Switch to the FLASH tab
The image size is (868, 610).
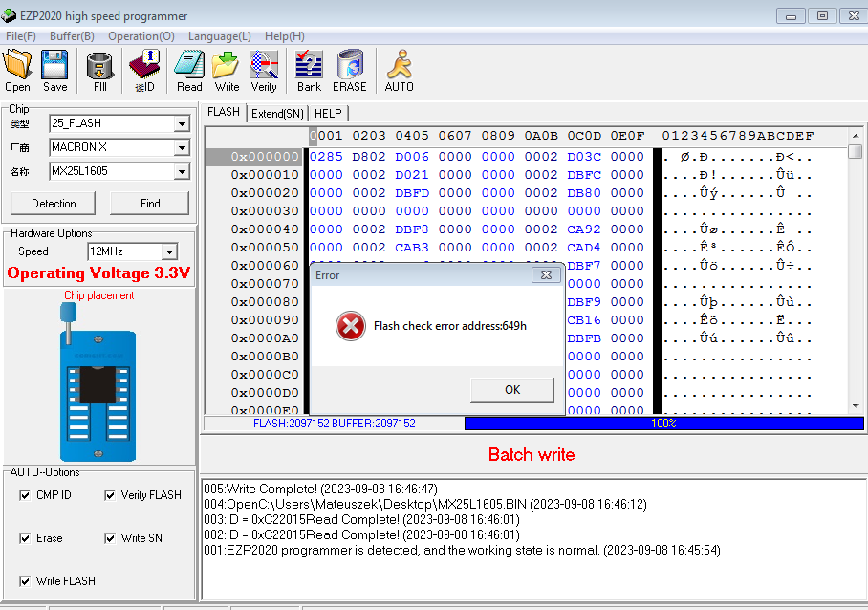224,112
